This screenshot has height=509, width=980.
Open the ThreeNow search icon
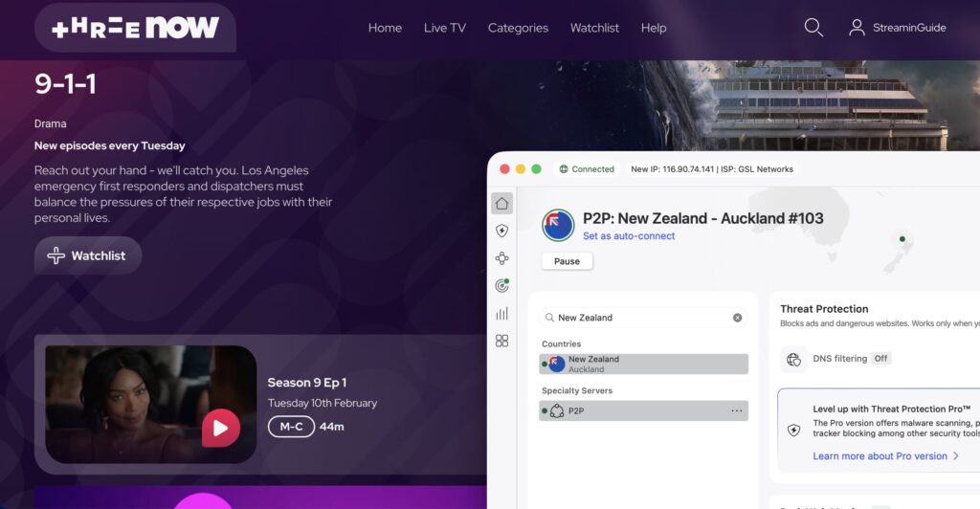pyautogui.click(x=813, y=28)
